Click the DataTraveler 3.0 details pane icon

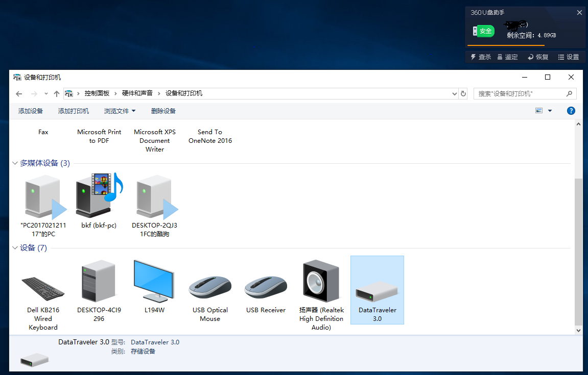(x=35, y=360)
